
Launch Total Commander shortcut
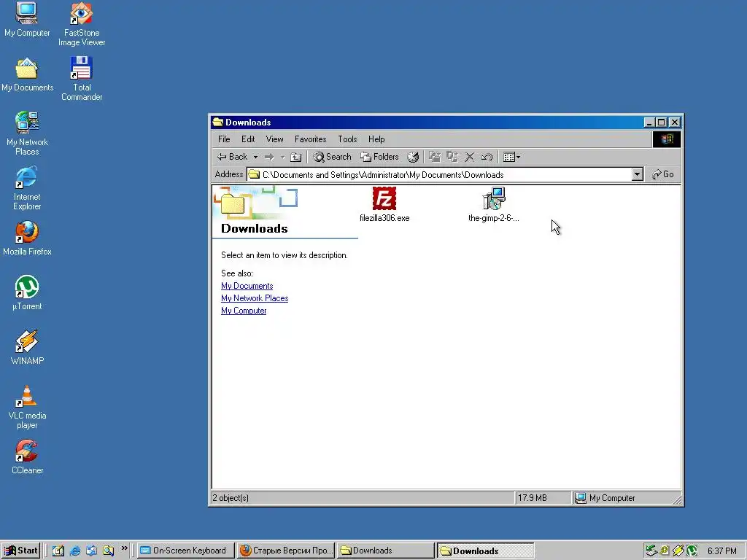(x=82, y=79)
